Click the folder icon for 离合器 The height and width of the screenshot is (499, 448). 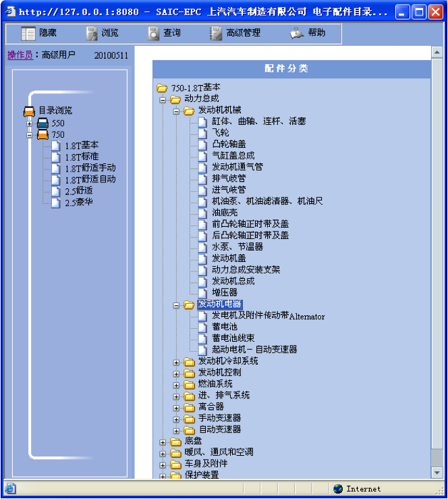pos(189,408)
